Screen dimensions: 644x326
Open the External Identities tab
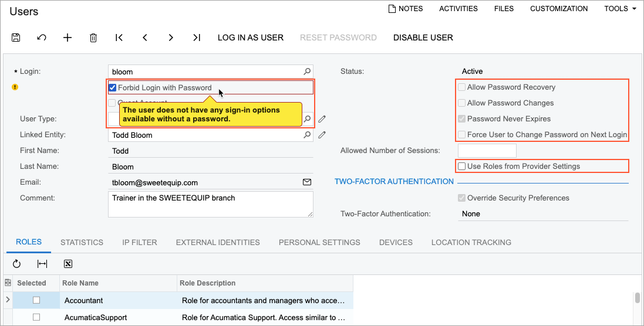point(218,242)
